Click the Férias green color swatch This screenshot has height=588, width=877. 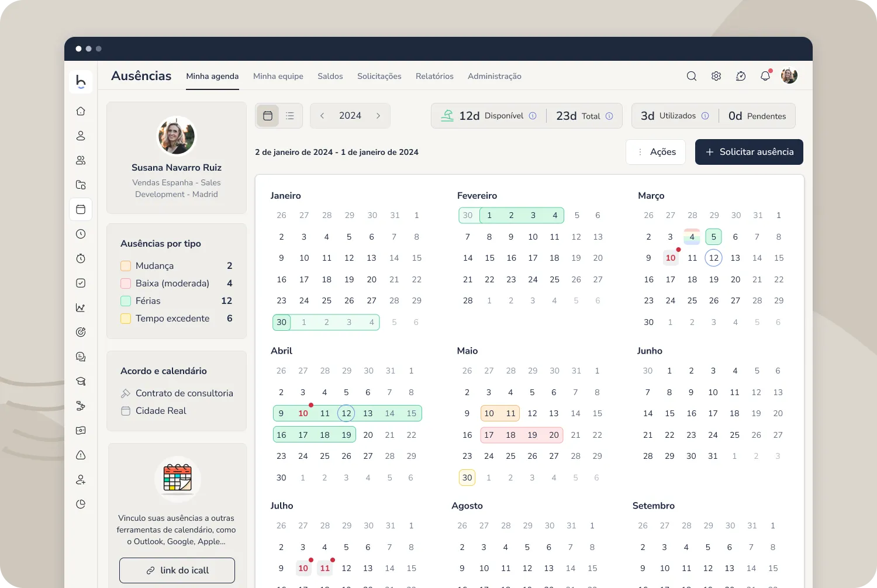click(126, 301)
